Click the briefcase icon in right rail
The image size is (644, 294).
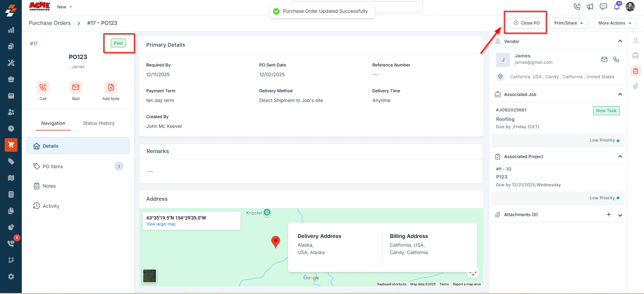636,55
